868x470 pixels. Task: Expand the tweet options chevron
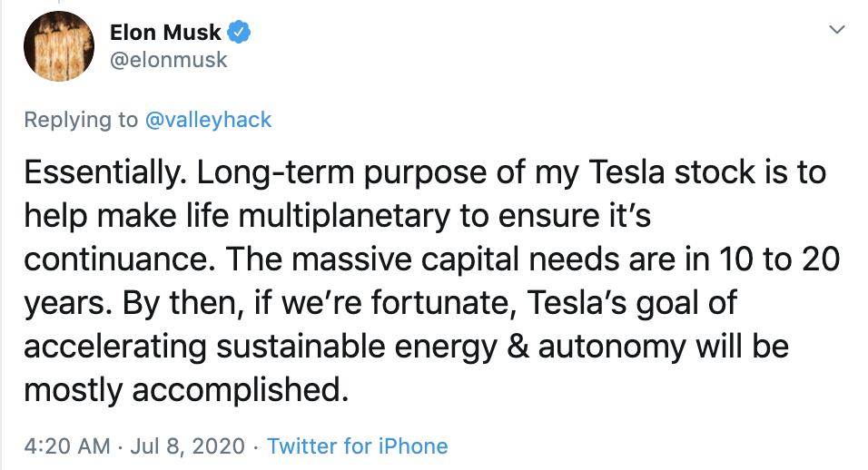tap(837, 31)
